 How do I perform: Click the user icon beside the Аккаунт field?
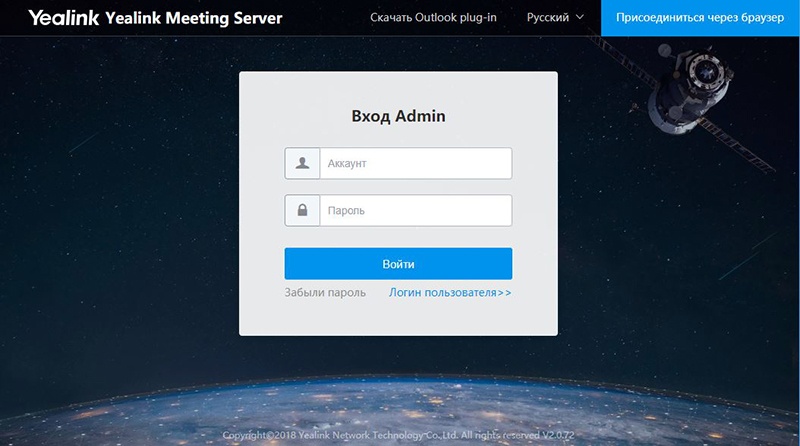point(303,163)
